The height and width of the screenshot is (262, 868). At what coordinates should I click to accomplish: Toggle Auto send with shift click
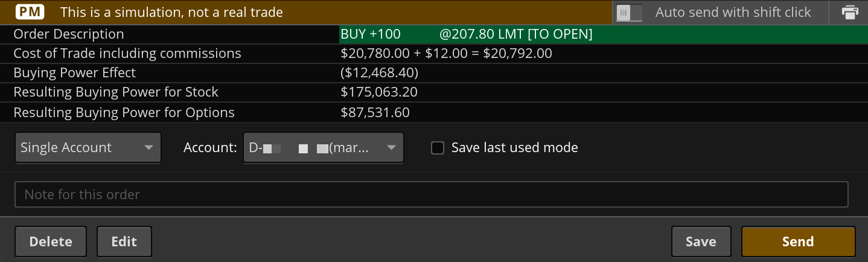click(x=628, y=12)
